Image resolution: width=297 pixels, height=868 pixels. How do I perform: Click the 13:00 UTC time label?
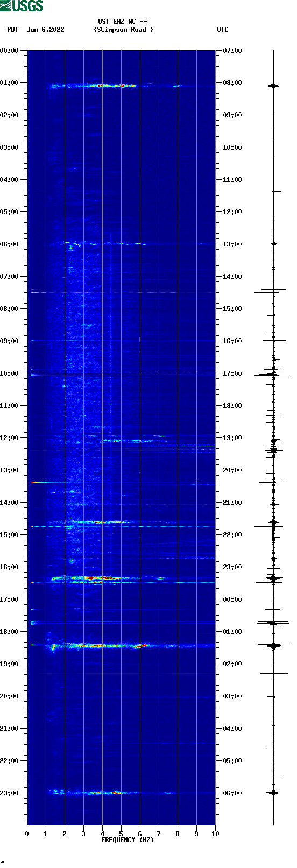coord(232,244)
